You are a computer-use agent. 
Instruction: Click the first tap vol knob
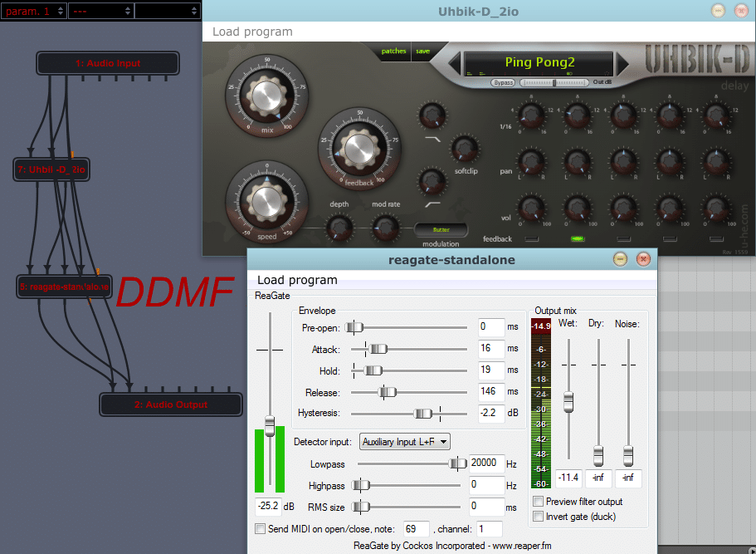point(531,208)
